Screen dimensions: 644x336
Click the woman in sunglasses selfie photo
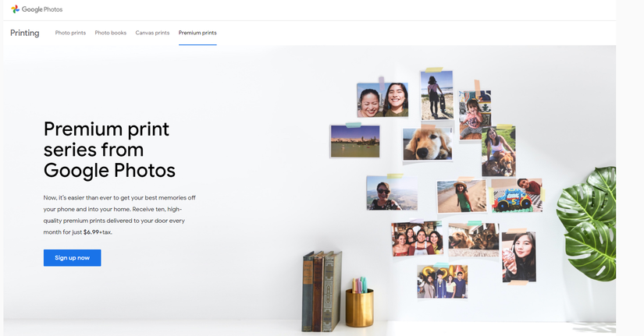pyautogui.click(x=392, y=193)
